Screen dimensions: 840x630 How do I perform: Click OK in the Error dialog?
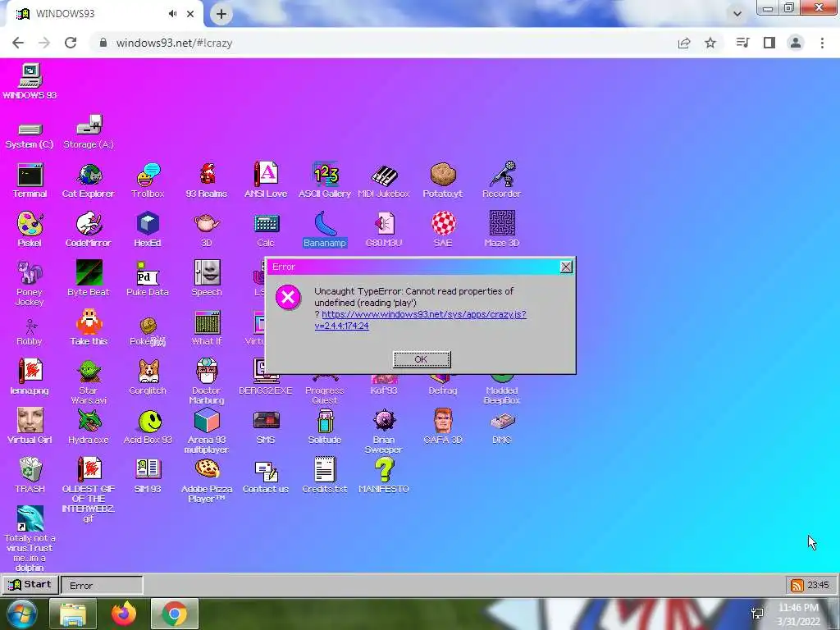click(x=422, y=359)
